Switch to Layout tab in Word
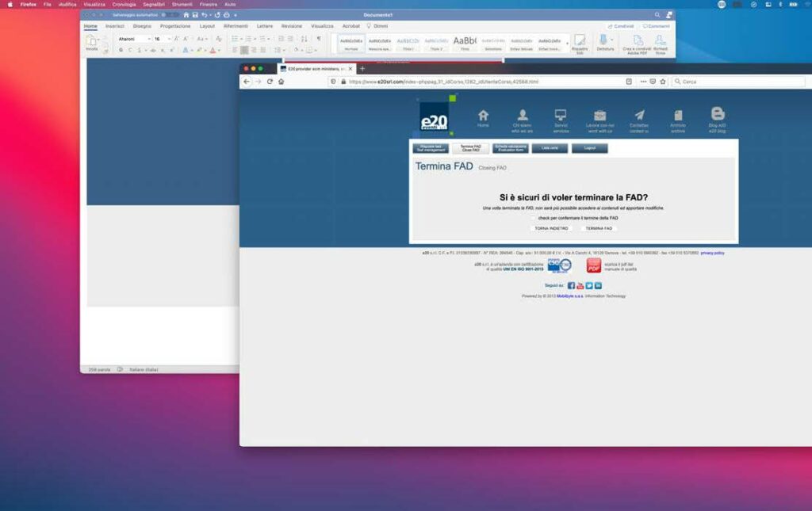The width and height of the screenshot is (812, 511). 207,26
